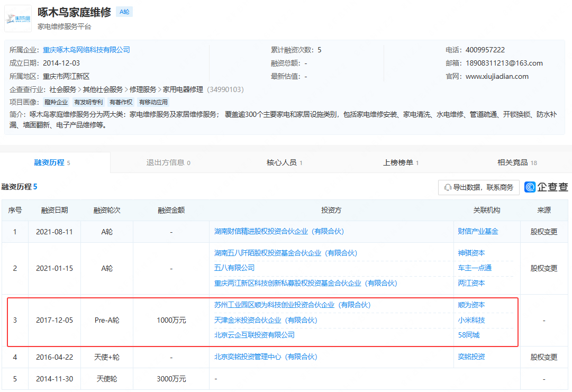Click the 1000万元 amount cell
The height and width of the screenshot is (392, 572).
pos(171,320)
